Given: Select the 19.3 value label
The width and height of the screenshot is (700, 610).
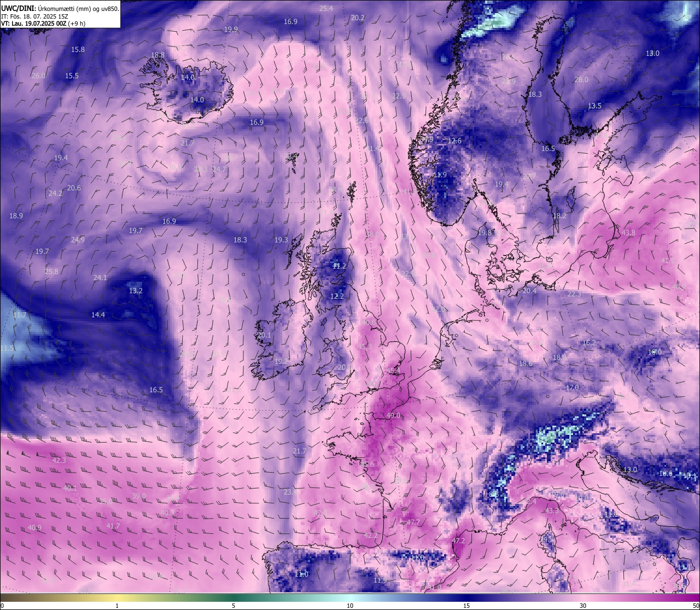Looking at the screenshot, I should [x=281, y=240].
